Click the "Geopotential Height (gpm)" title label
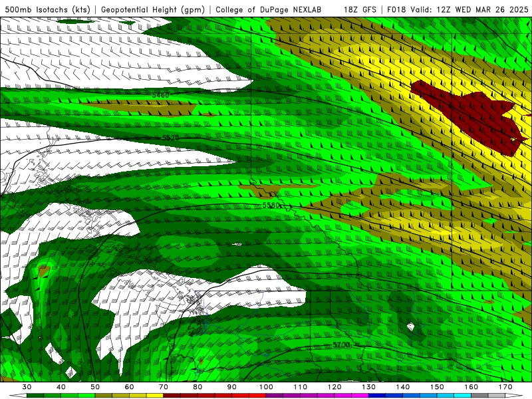 153,9
